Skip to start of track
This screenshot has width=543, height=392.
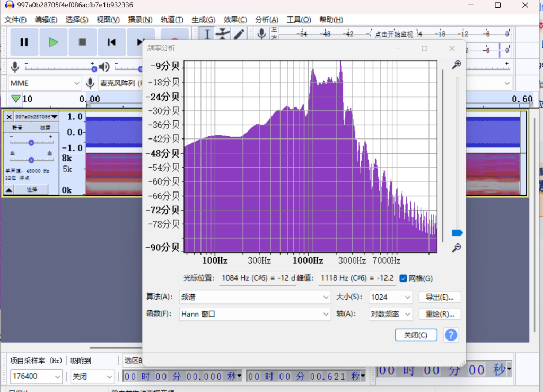(111, 42)
